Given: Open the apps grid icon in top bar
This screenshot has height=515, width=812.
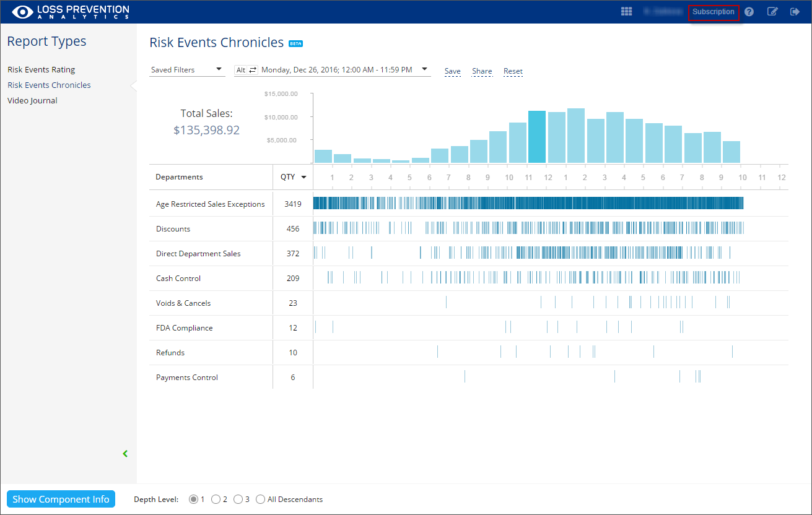Looking at the screenshot, I should (626, 11).
